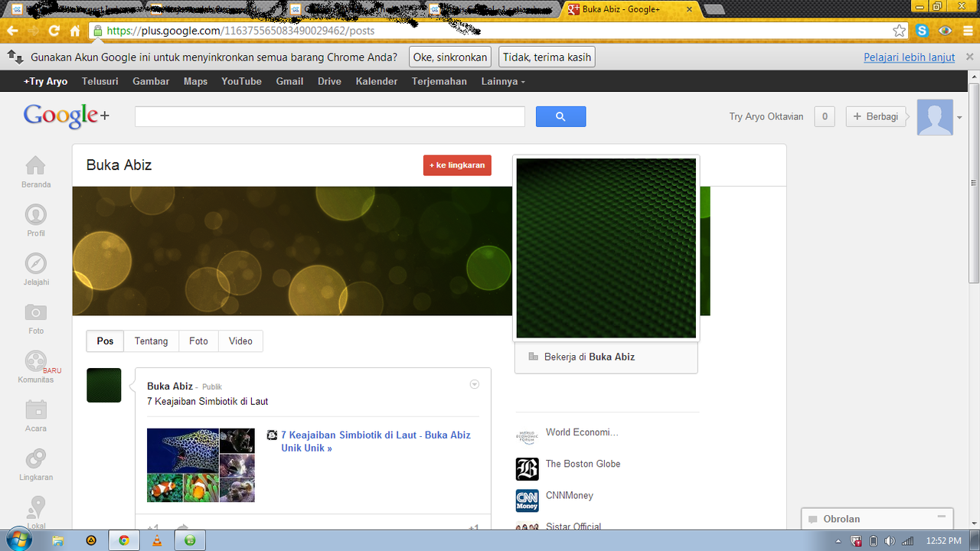Click Oke, sinkronkan button

450,57
